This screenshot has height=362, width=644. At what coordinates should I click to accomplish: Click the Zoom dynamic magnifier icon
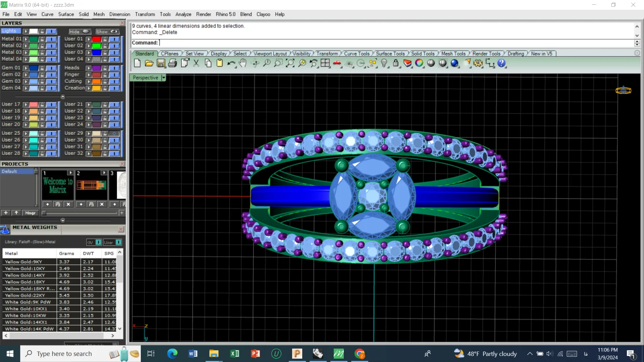[266, 63]
